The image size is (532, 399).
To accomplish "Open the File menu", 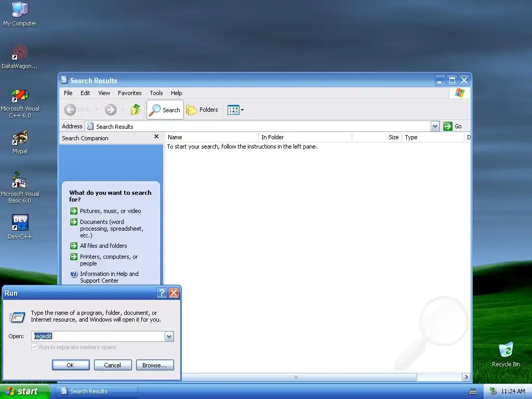I will 68,93.
